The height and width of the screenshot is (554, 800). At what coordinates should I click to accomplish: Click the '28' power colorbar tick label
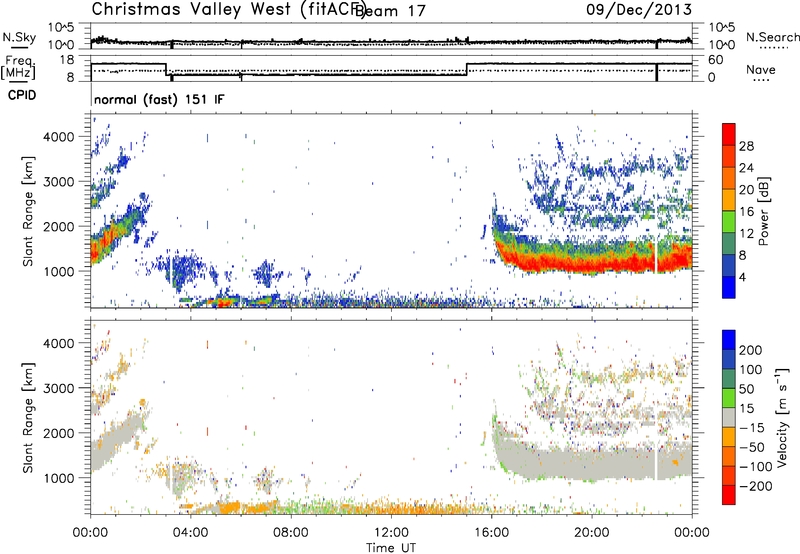(746, 146)
